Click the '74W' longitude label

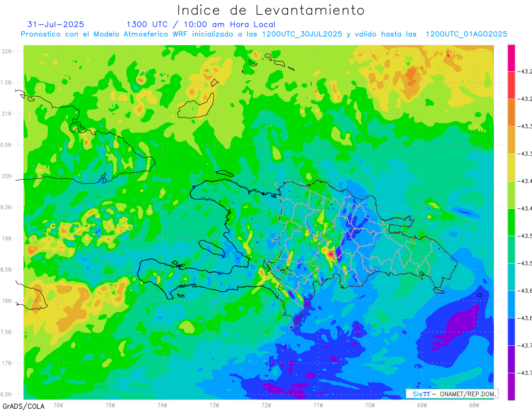162,405
